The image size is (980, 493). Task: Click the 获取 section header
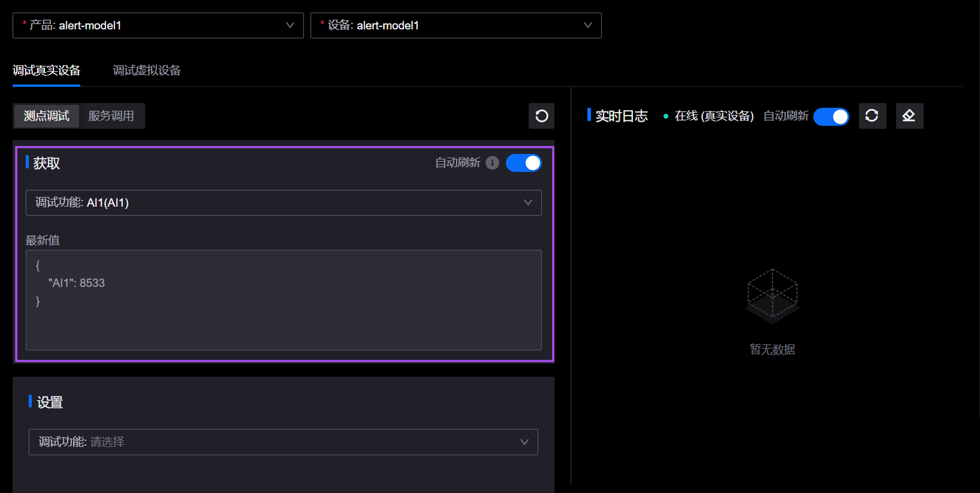(46, 163)
